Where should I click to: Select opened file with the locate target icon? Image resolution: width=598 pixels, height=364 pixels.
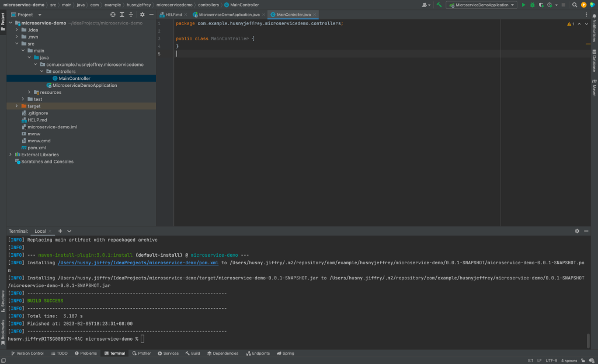pyautogui.click(x=113, y=15)
